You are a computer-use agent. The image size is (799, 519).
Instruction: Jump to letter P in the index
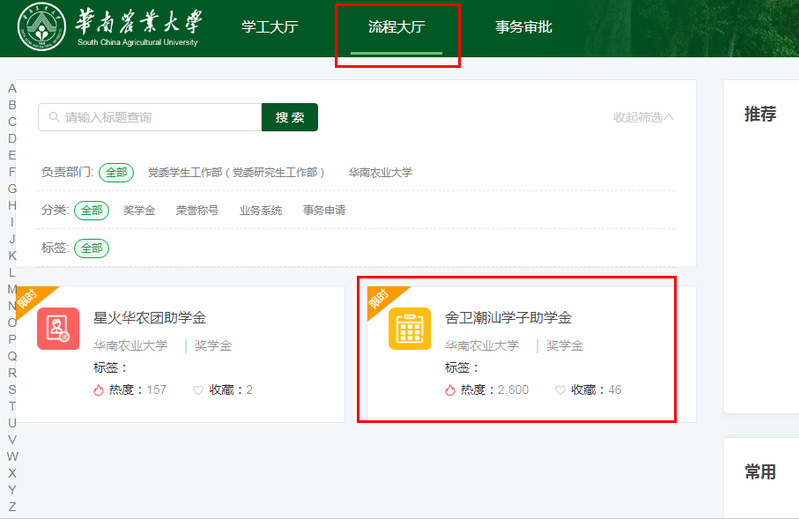[x=12, y=339]
